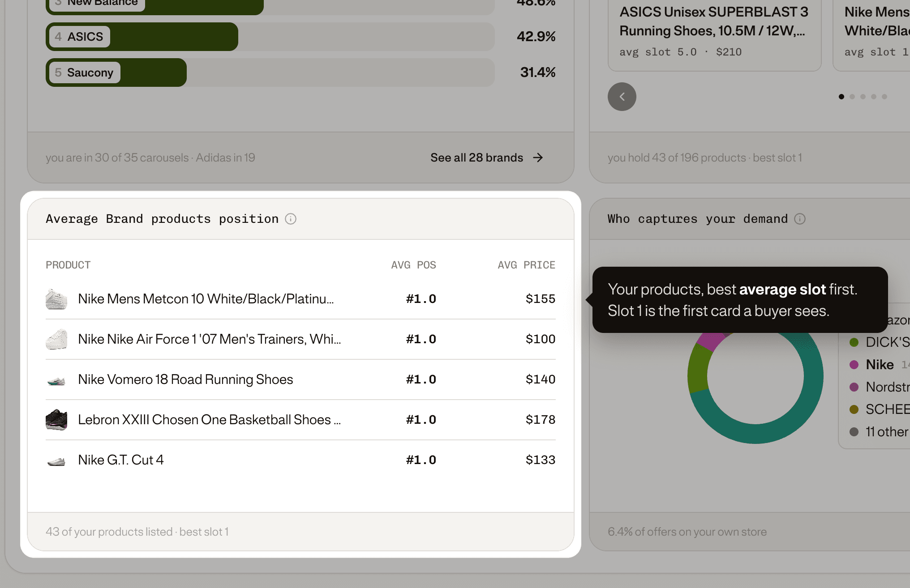Open See all 28 brands link

click(487, 158)
